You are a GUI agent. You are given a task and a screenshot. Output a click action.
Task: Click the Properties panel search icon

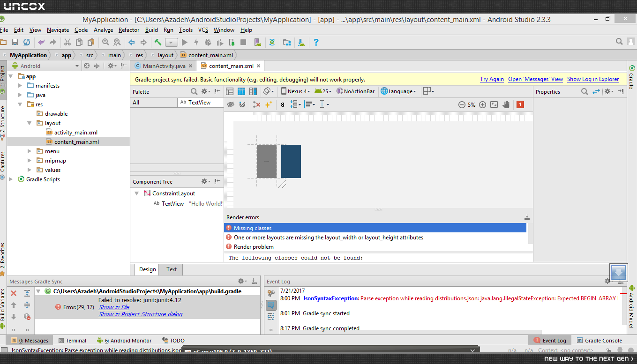(585, 91)
